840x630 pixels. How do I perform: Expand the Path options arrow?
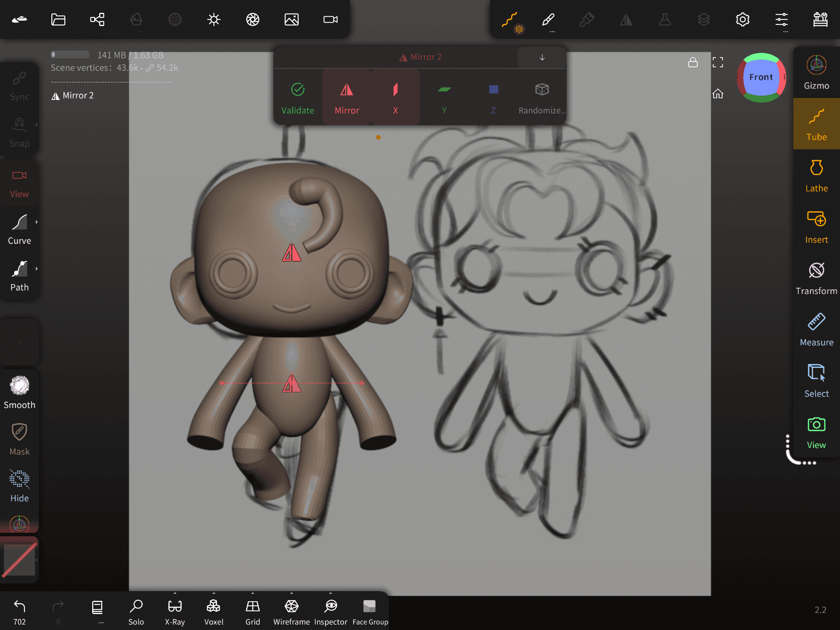tap(37, 269)
